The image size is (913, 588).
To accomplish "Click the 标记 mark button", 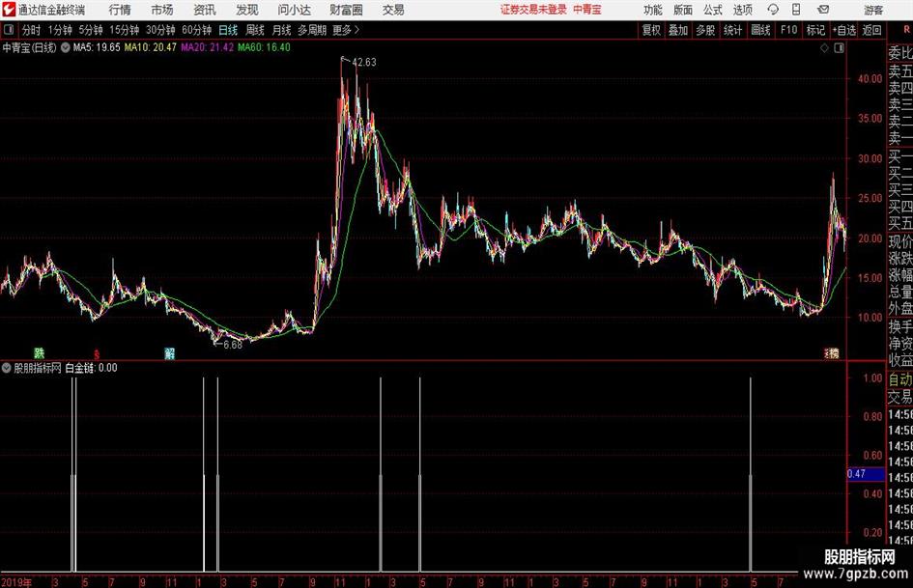I will 815,30.
